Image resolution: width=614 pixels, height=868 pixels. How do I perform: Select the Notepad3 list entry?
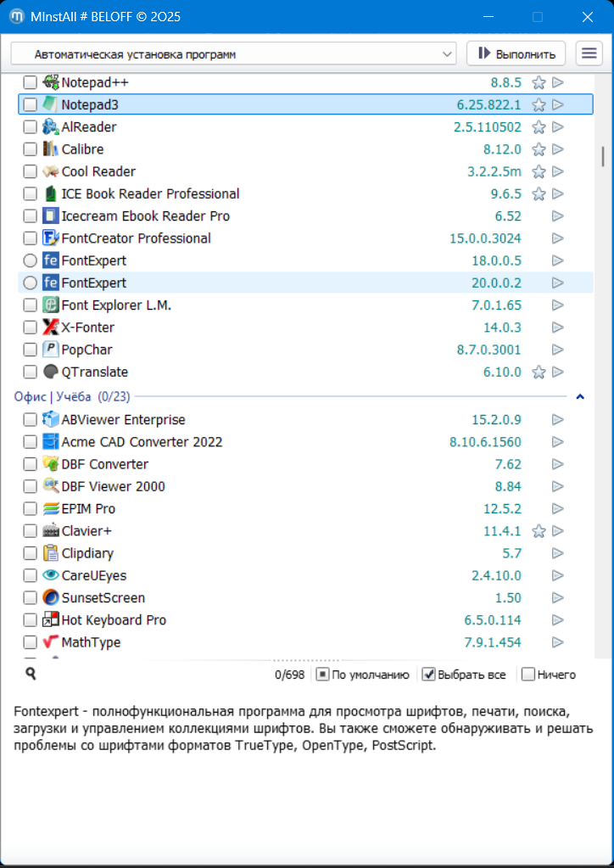[x=254, y=105]
